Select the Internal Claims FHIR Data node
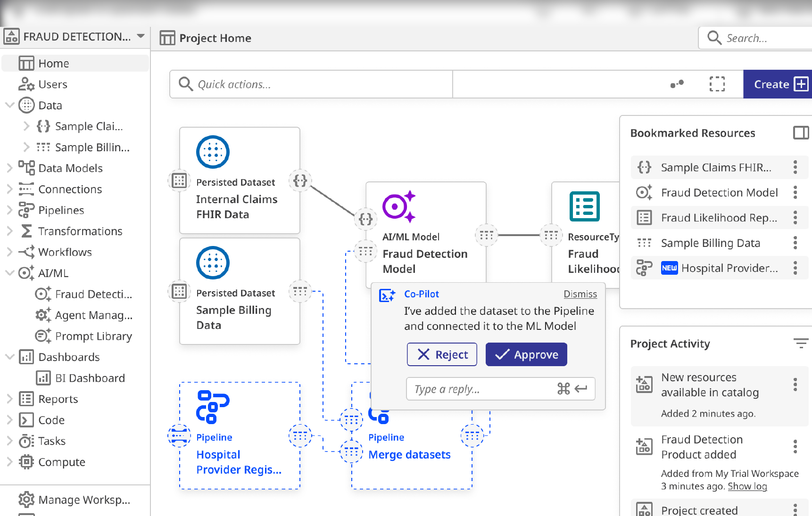Viewport: 812px width, 516px height. (x=240, y=180)
